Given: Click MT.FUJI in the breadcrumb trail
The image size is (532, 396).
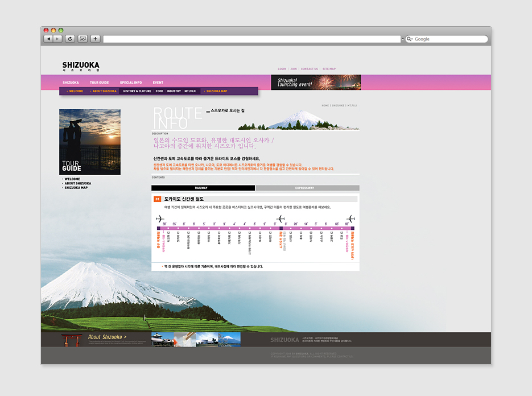Looking at the screenshot, I should pos(352,105).
